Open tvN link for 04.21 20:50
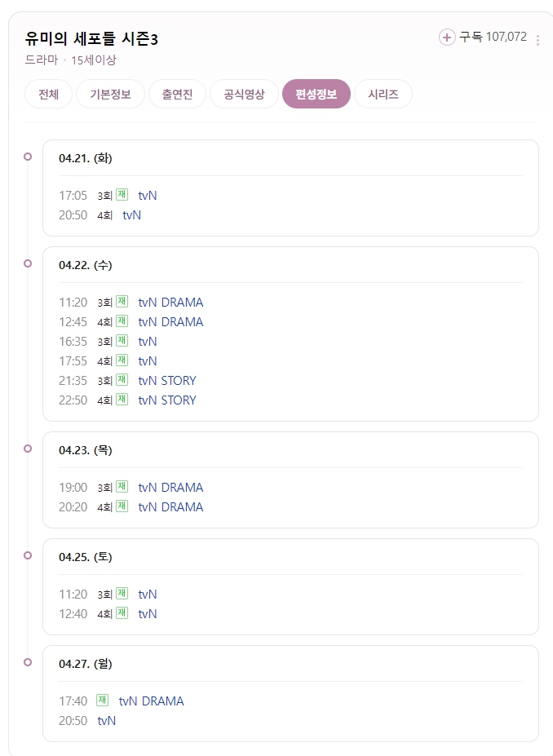The image size is (553, 756). pyautogui.click(x=132, y=215)
